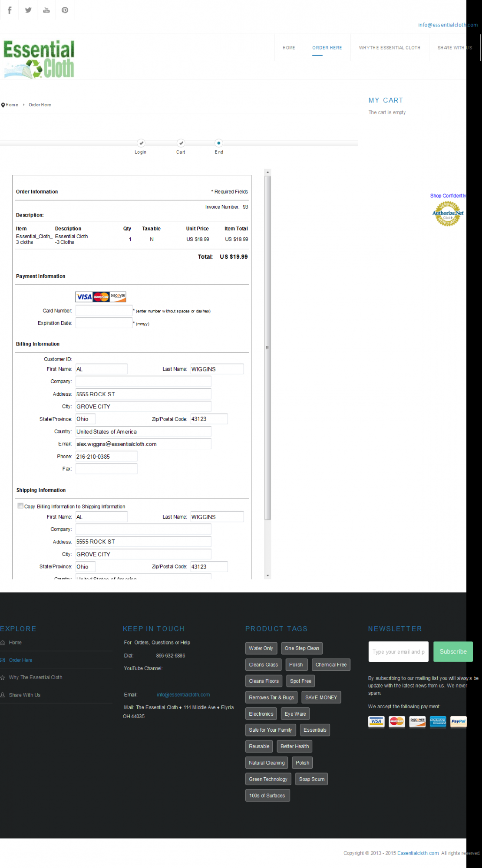Click the footer PayPal icon
482x868 pixels.
coord(459,721)
